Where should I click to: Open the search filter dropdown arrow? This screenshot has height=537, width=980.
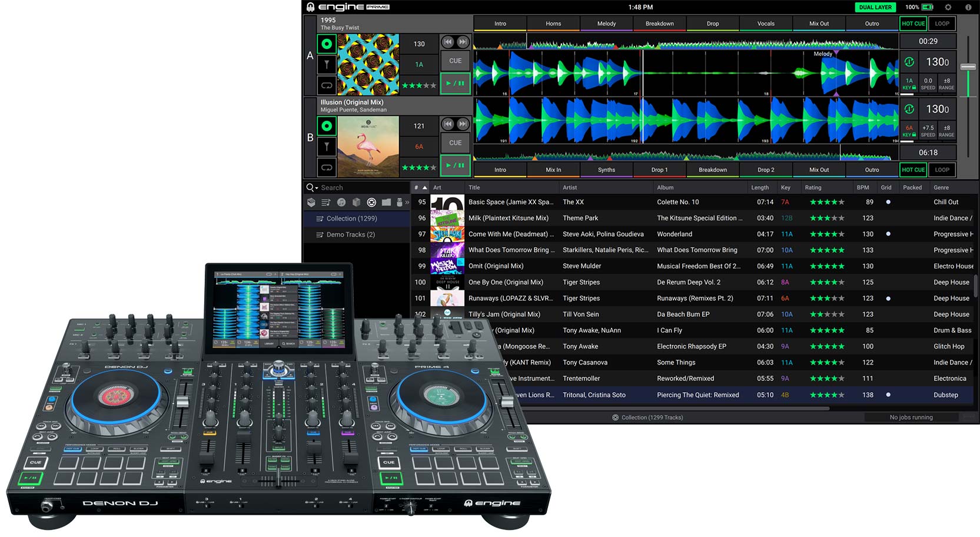pyautogui.click(x=317, y=188)
